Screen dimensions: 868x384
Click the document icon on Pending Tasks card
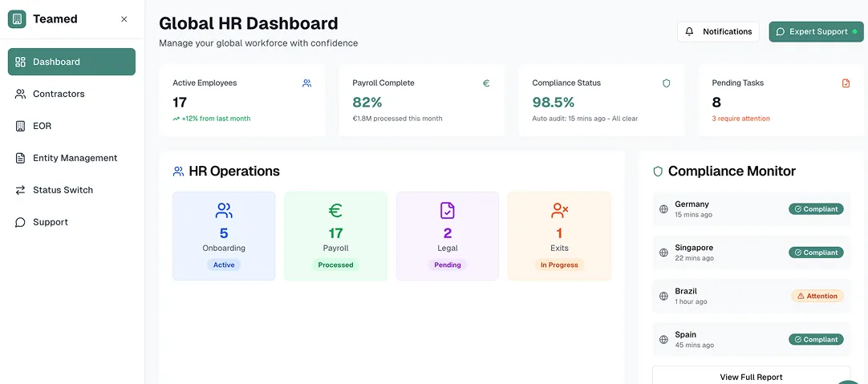coord(846,83)
